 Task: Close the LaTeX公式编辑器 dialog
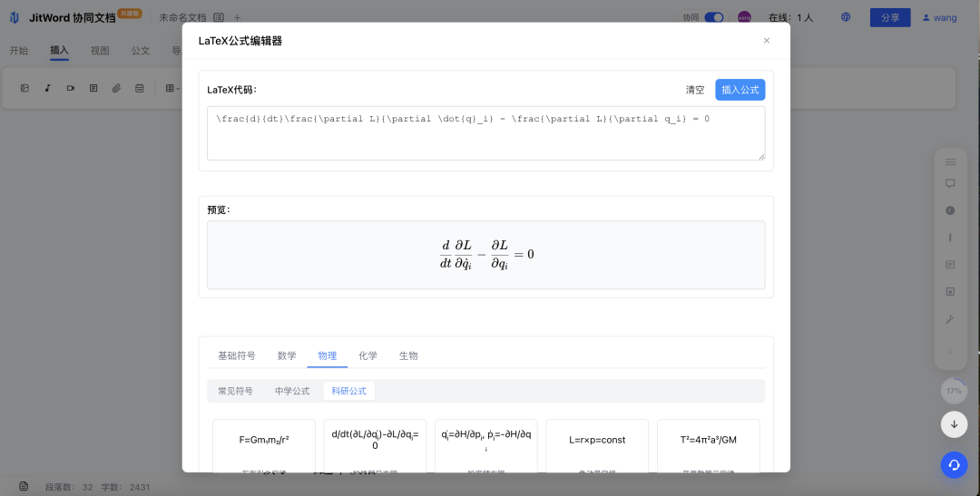click(x=766, y=41)
